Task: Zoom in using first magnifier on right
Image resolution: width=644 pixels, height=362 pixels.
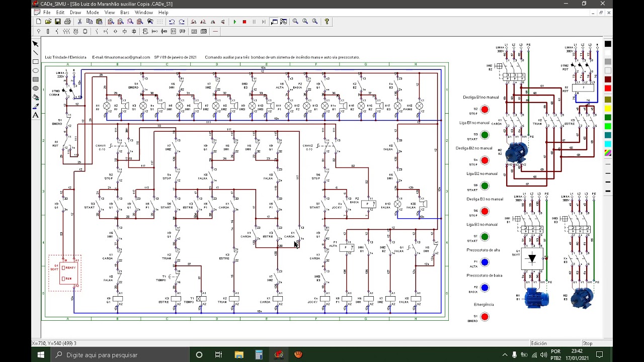Action: [295, 22]
